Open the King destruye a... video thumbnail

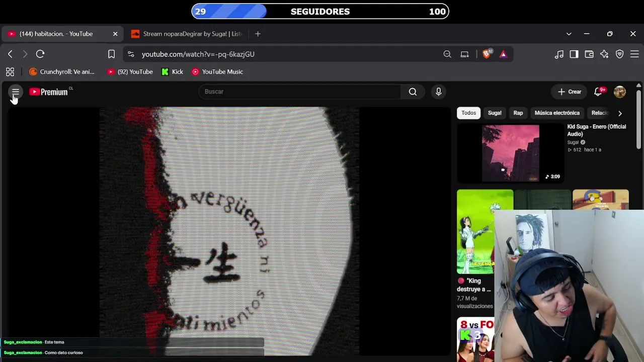485,231
